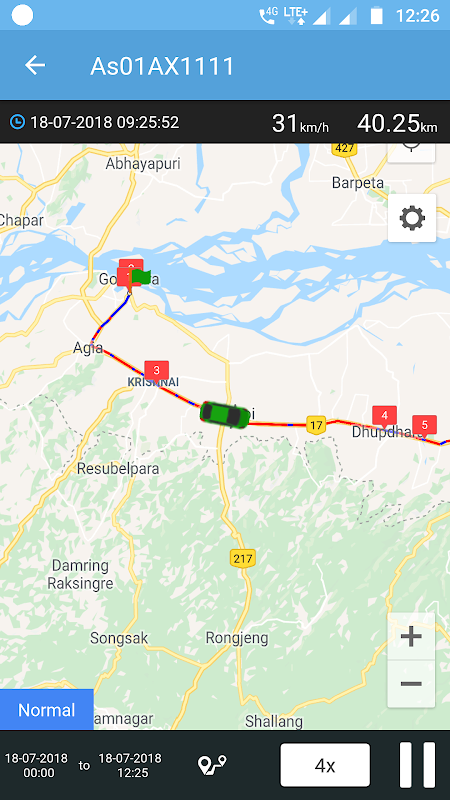
Task: Change the 4x playback speed
Action: 325,765
